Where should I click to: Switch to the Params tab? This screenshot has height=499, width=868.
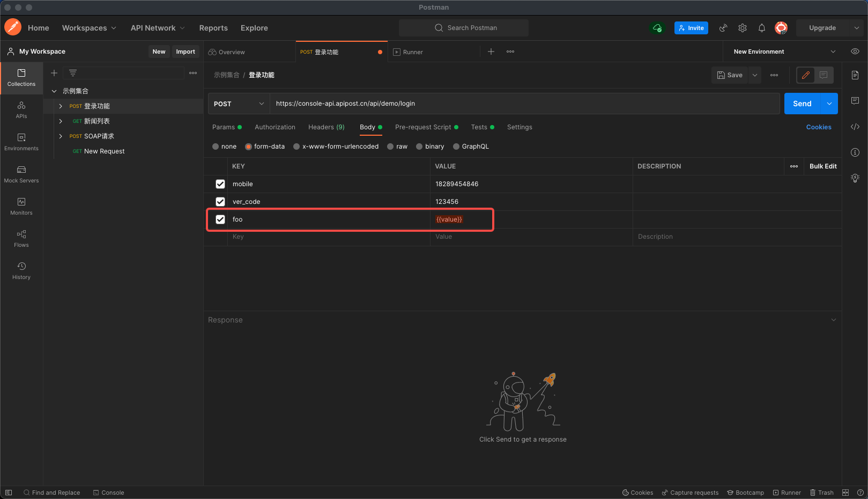(227, 127)
